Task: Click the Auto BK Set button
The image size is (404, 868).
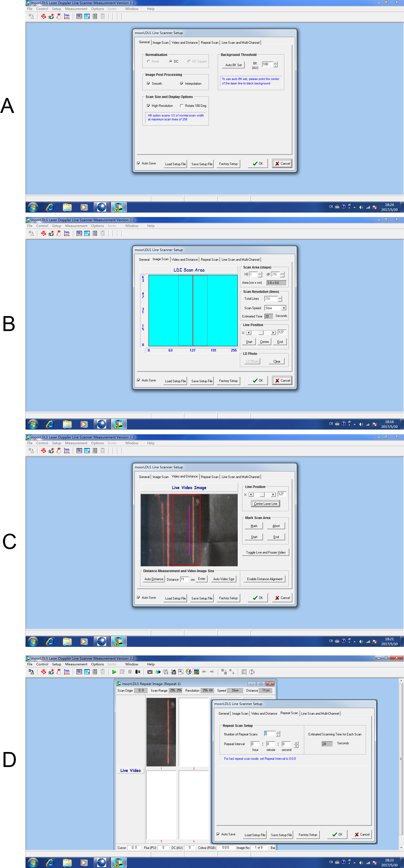Action: 233,65
